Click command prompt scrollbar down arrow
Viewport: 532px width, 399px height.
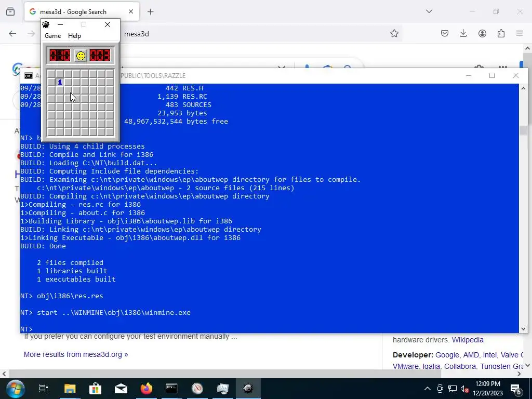point(523,328)
